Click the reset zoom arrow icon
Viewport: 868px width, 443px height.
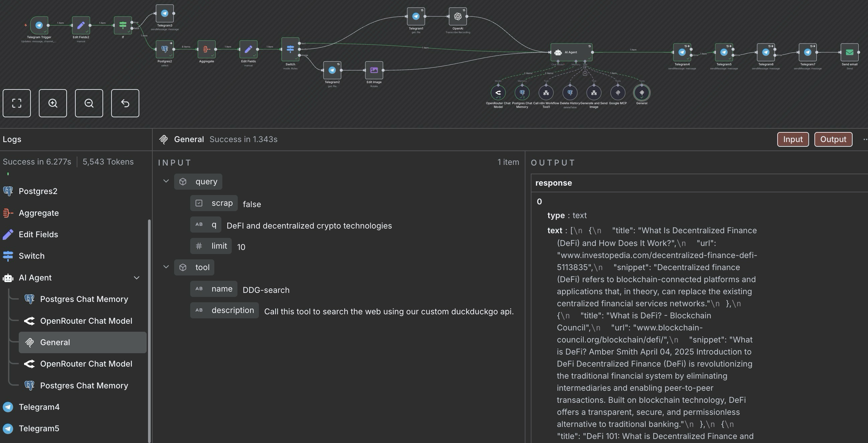click(125, 103)
